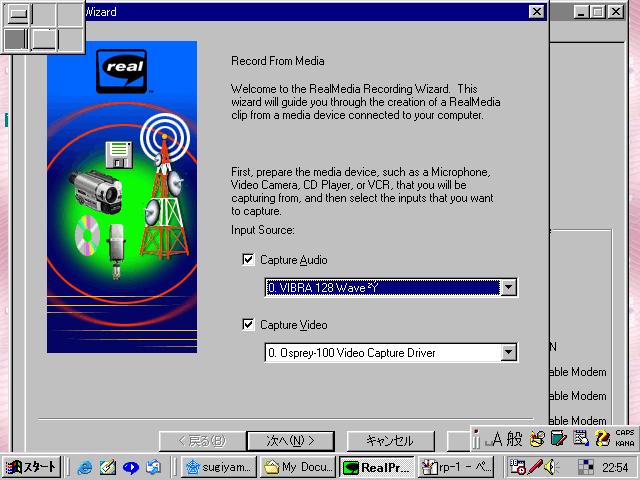Uncheck the Capture Audio checkbox
Viewport: 640px width, 480px height.
(248, 260)
